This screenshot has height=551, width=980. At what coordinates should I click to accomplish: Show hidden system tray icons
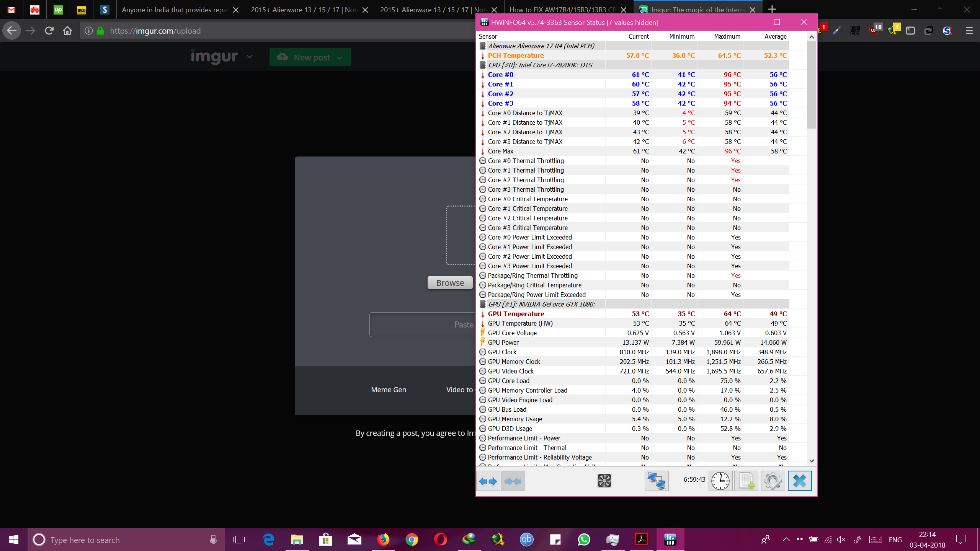click(786, 540)
